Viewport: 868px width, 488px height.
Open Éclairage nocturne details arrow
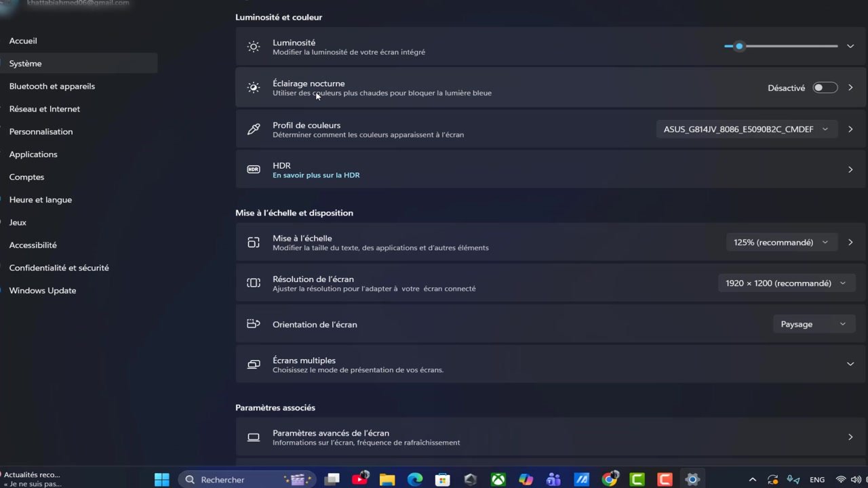[850, 87]
